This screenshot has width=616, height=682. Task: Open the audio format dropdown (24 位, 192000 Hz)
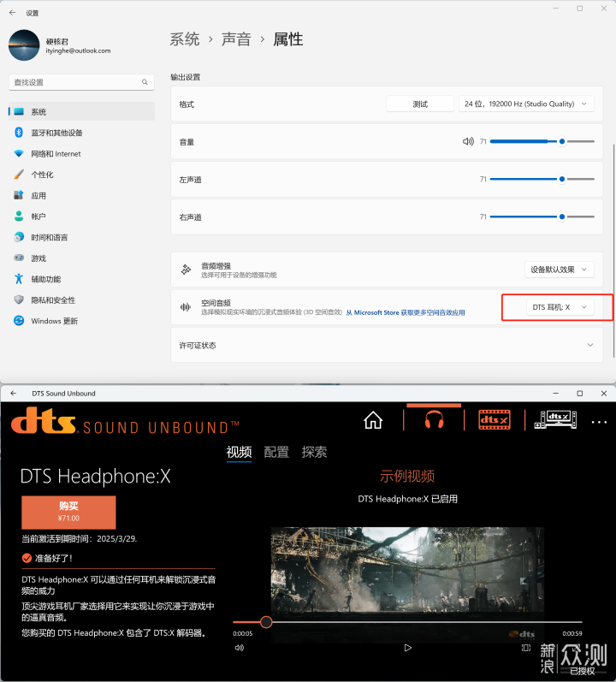click(526, 104)
